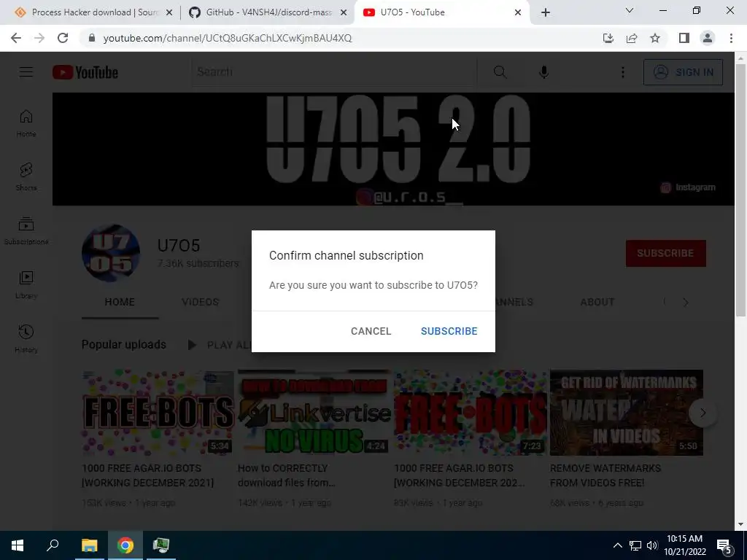The image size is (747, 560).
Task: Open the taskbar clock and date
Action: click(x=684, y=545)
